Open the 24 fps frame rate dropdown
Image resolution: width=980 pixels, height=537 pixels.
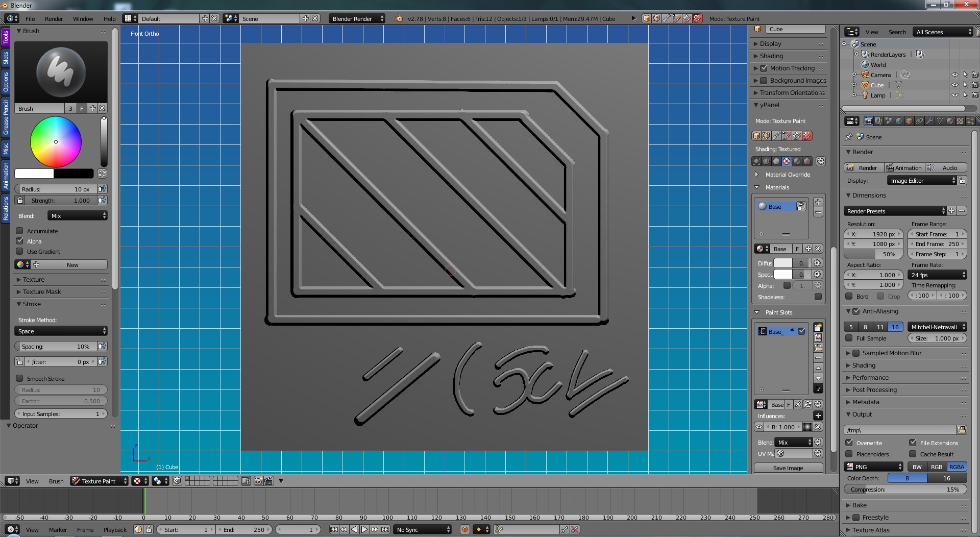pyautogui.click(x=938, y=275)
